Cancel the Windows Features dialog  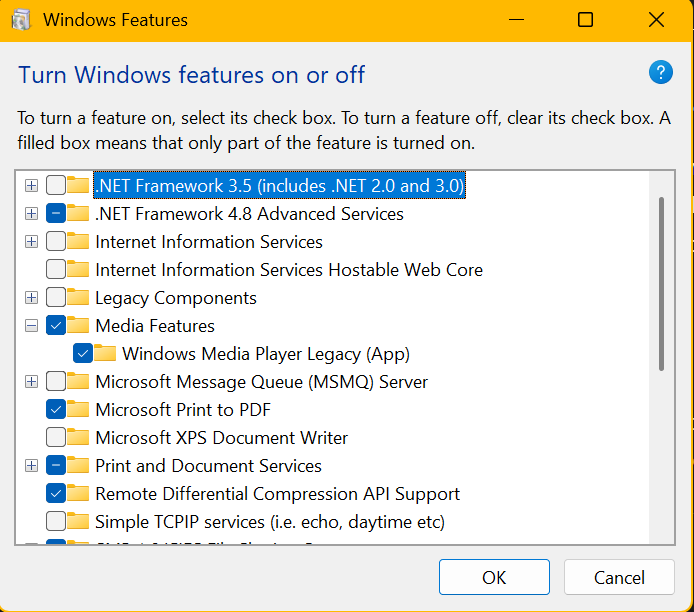(619, 577)
